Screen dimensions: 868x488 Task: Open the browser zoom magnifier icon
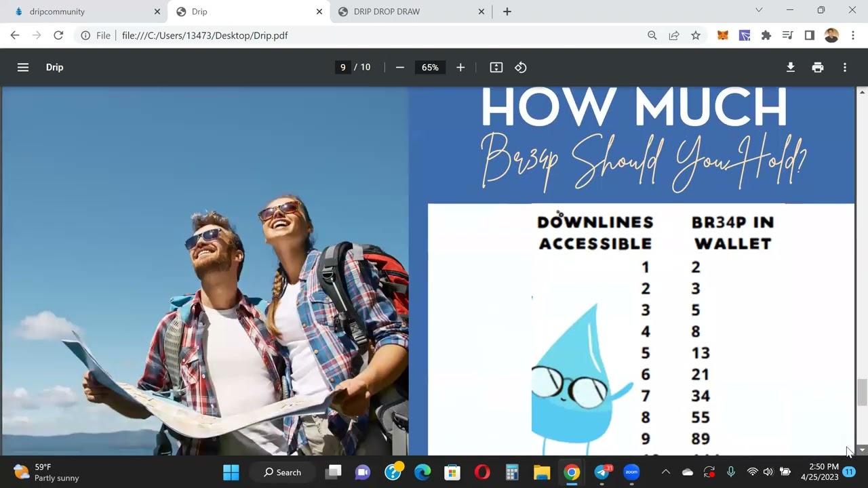tap(652, 35)
